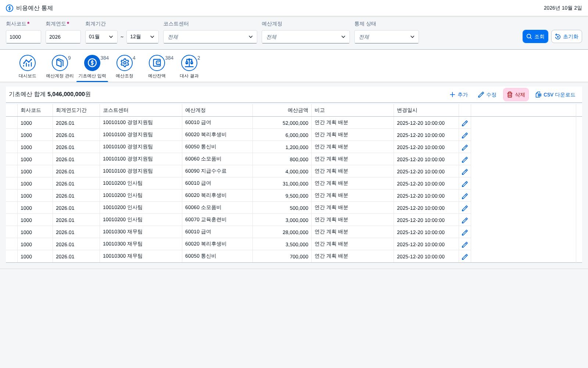Sort by the 코스트센터 column header
588x368 pixels.
click(141, 110)
